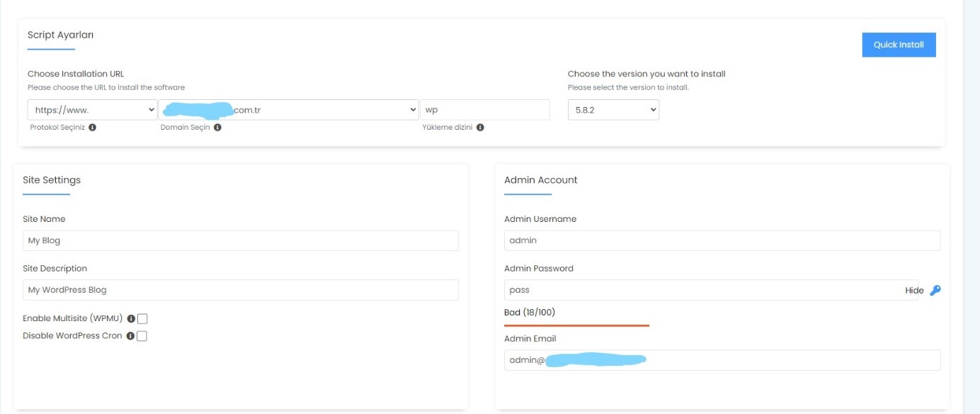Click the Choose Installation URL label
The image size is (980, 414).
pos(76,74)
